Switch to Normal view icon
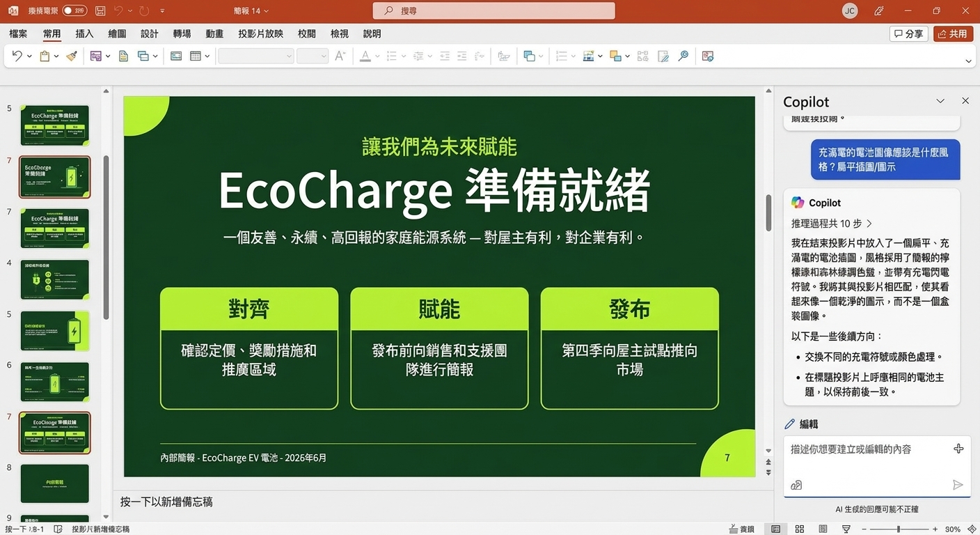 pos(775,529)
